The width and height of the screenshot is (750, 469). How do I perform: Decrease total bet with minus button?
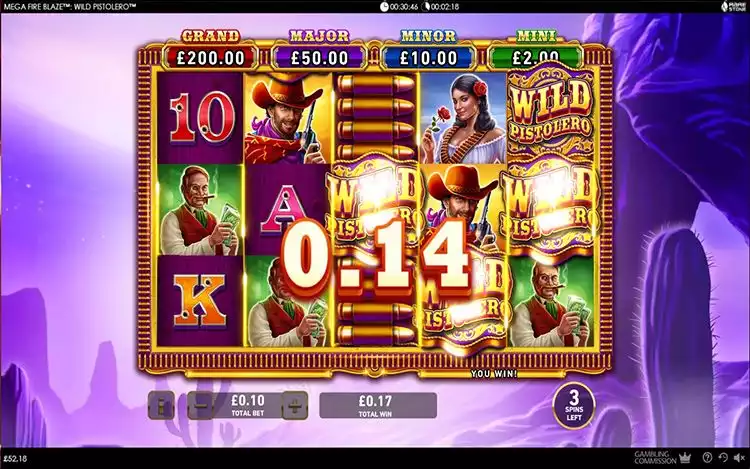click(x=199, y=405)
